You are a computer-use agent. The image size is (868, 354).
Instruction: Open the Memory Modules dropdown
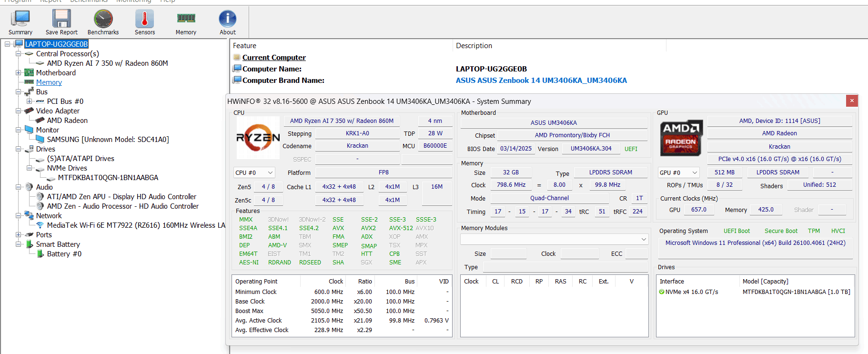(x=554, y=239)
